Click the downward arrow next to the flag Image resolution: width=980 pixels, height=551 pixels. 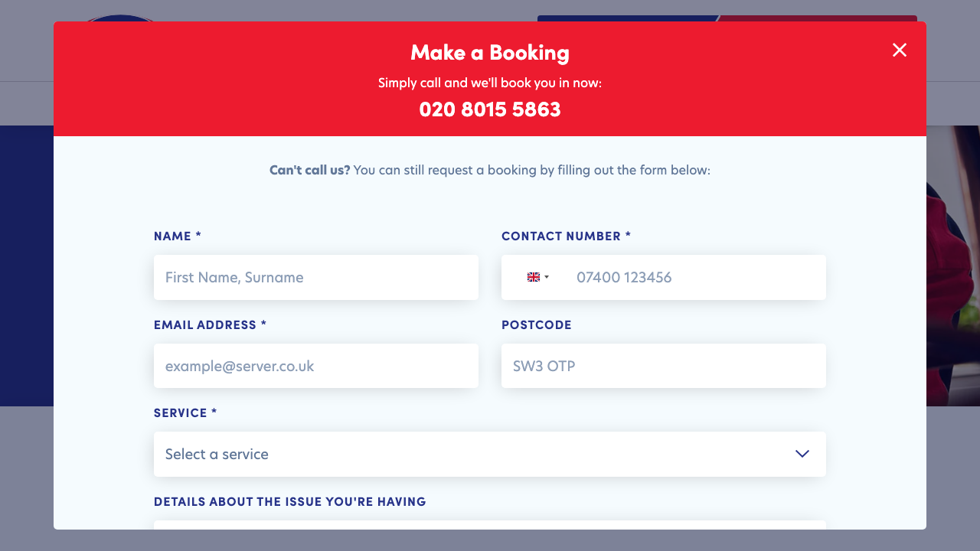pos(547,278)
